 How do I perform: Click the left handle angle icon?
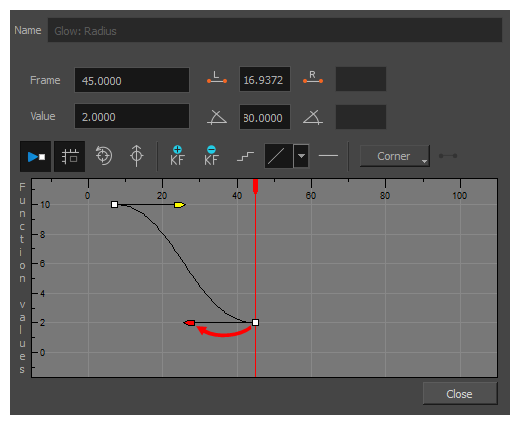(x=217, y=117)
